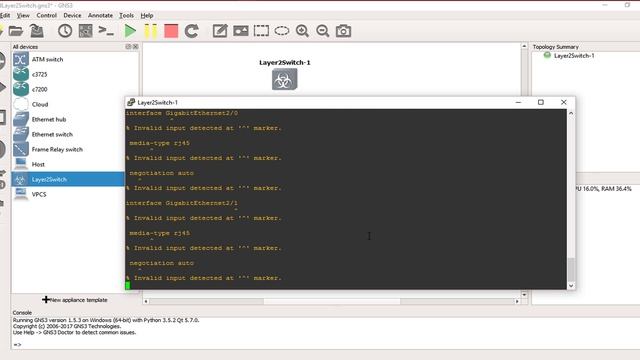This screenshot has width=640, height=360.
Task: Click canvas horizontal scroll right arrow
Action: pyautogui.click(x=517, y=302)
